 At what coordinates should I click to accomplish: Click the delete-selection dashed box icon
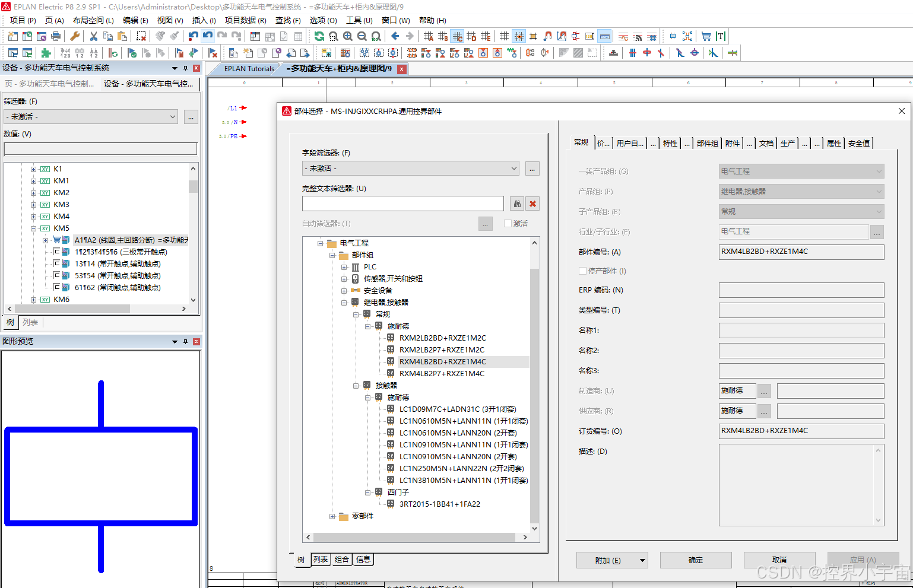(141, 36)
